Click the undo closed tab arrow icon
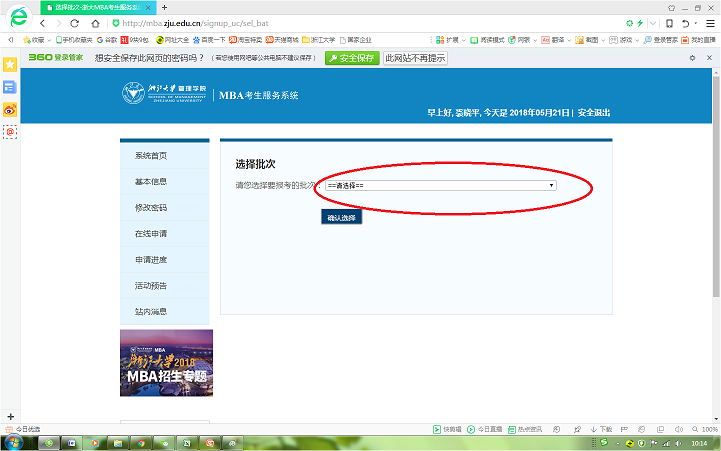The image size is (721, 451). (x=685, y=23)
